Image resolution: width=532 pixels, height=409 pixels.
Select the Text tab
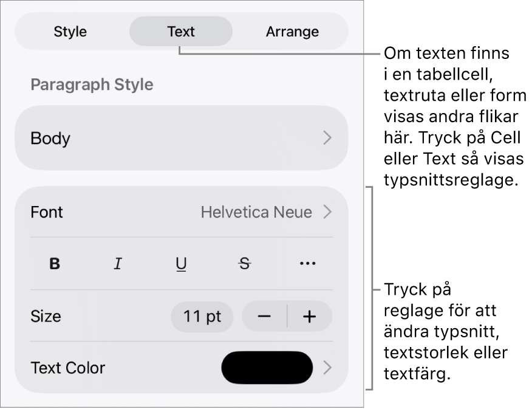(181, 32)
